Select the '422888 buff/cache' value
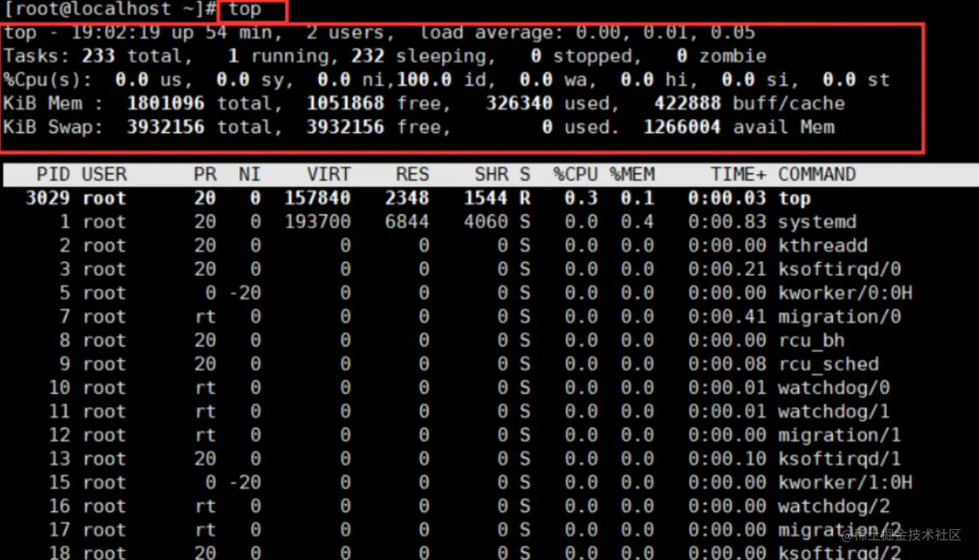Image resolution: width=979 pixels, height=560 pixels. 749,104
